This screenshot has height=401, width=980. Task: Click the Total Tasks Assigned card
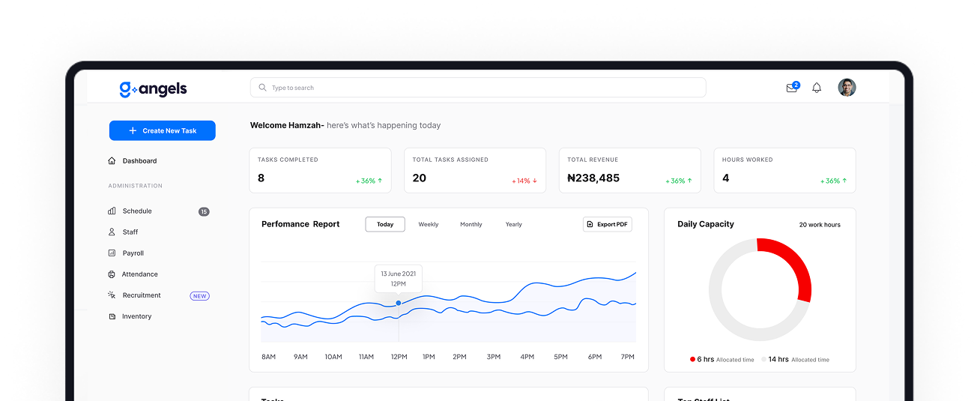[x=475, y=170]
